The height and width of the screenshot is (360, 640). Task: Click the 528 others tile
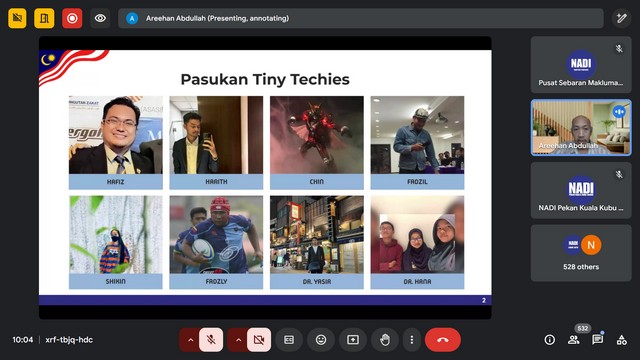[581, 253]
